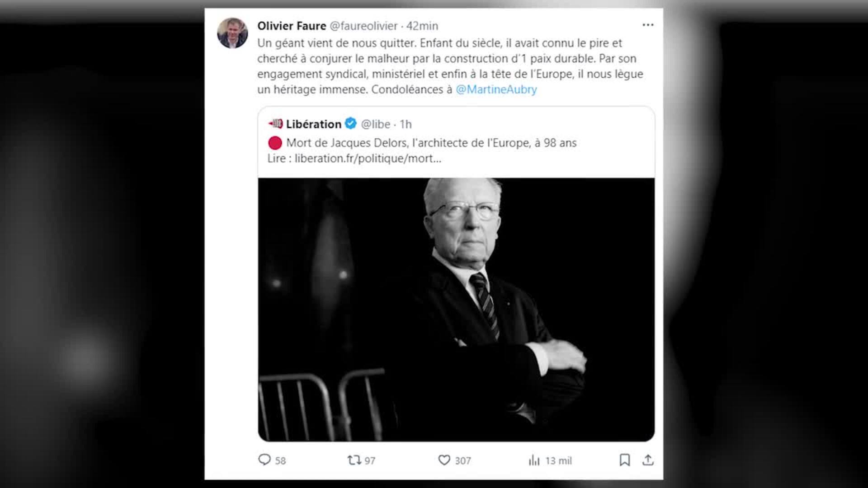This screenshot has height=488, width=868.
Task: Open the quoted tweet headline about Jacques Delors
Action: click(431, 143)
